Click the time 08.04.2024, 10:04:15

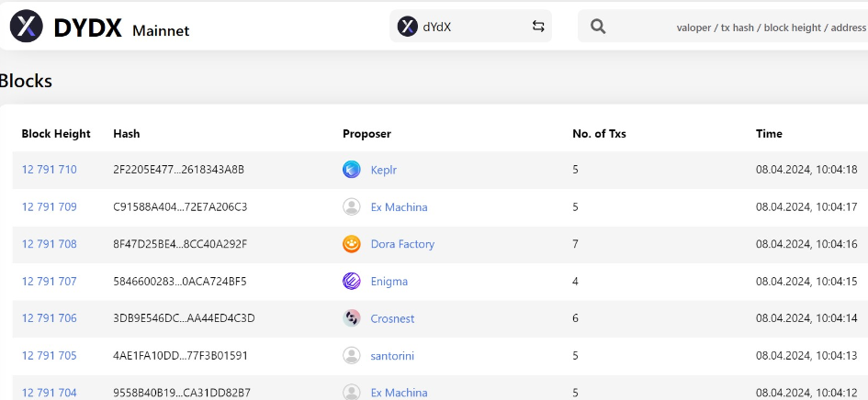click(x=806, y=281)
